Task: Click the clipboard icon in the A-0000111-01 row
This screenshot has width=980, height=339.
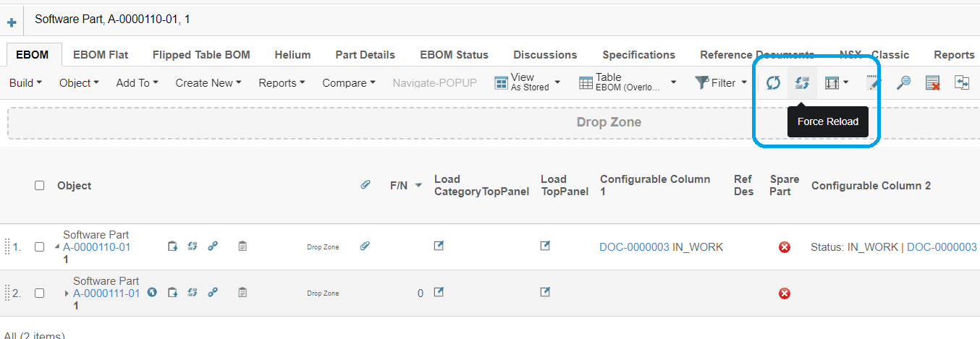Action: click(242, 293)
